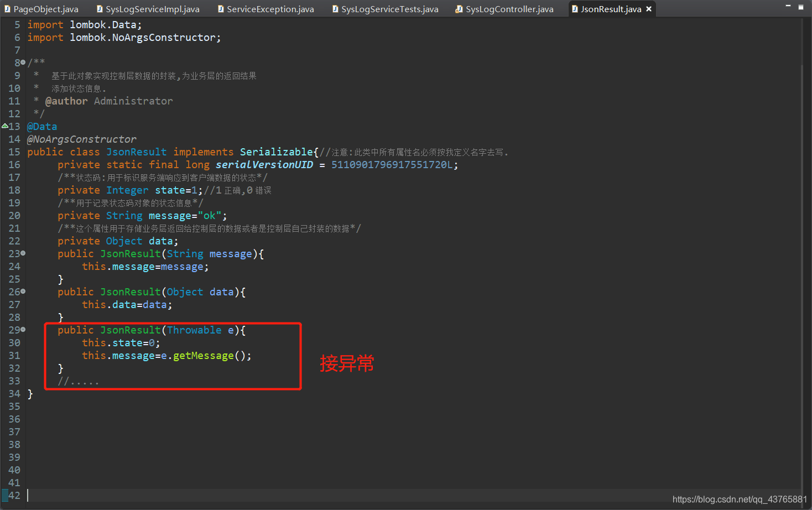Click 'this.message=message;' statement
The height and width of the screenshot is (510, 812).
click(x=145, y=267)
